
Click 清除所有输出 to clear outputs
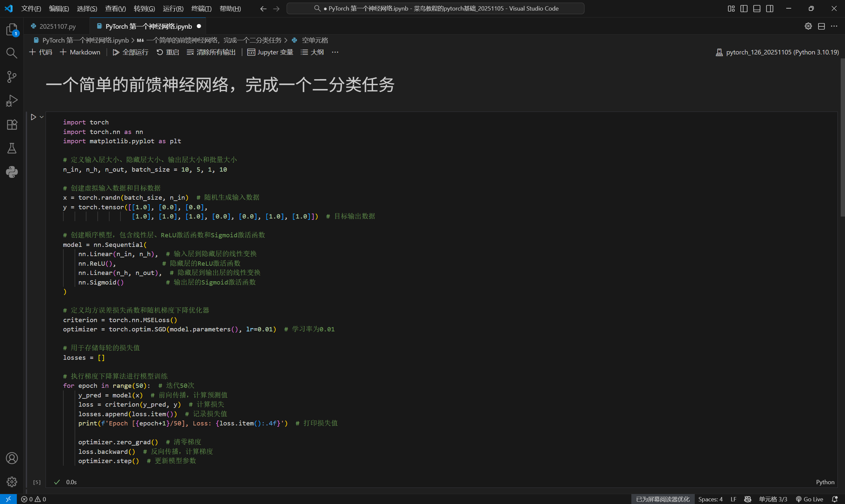click(x=211, y=52)
